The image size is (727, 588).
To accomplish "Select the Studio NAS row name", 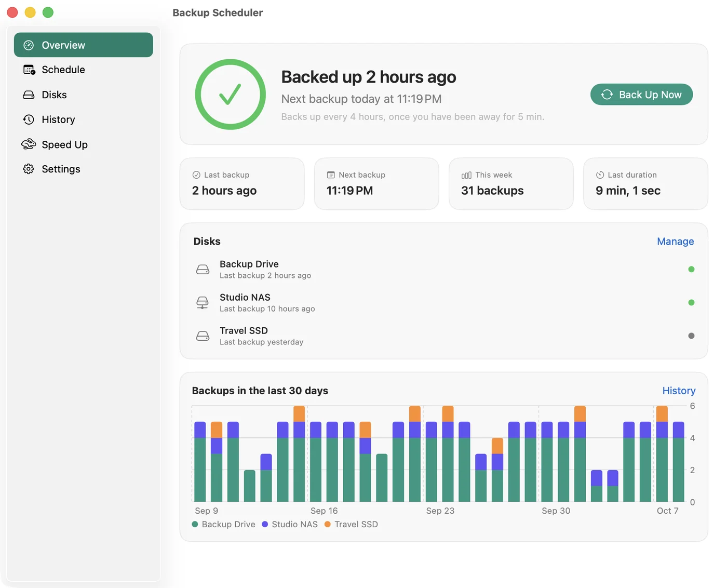I will coord(245,297).
